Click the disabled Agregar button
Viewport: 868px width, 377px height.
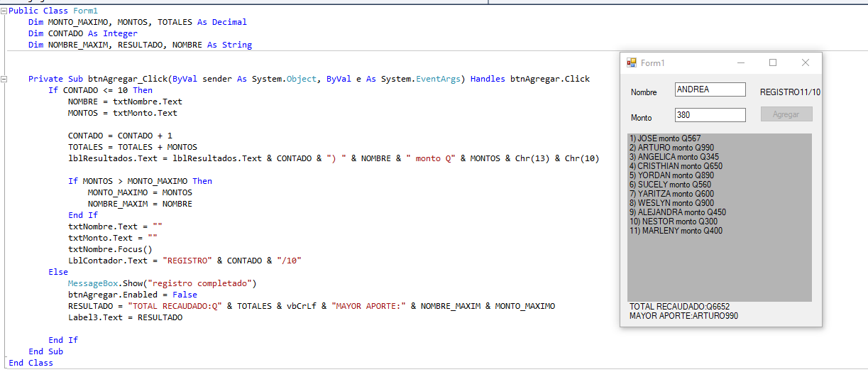tap(786, 114)
